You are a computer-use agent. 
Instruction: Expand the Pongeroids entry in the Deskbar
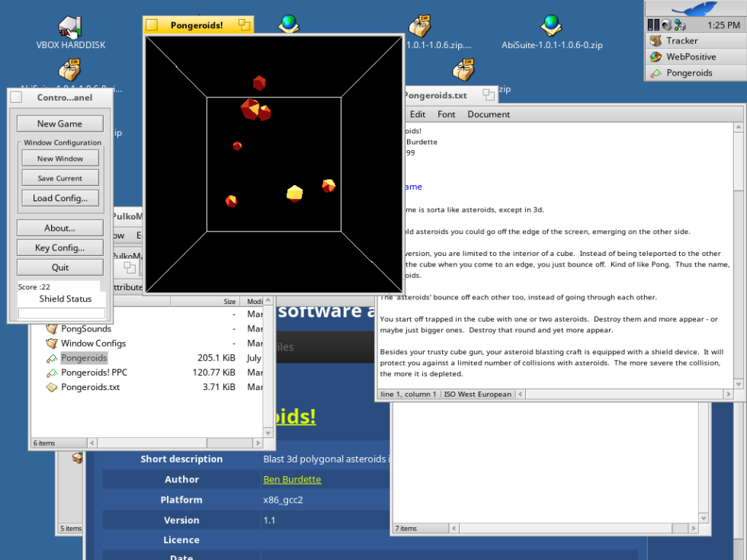pos(688,73)
